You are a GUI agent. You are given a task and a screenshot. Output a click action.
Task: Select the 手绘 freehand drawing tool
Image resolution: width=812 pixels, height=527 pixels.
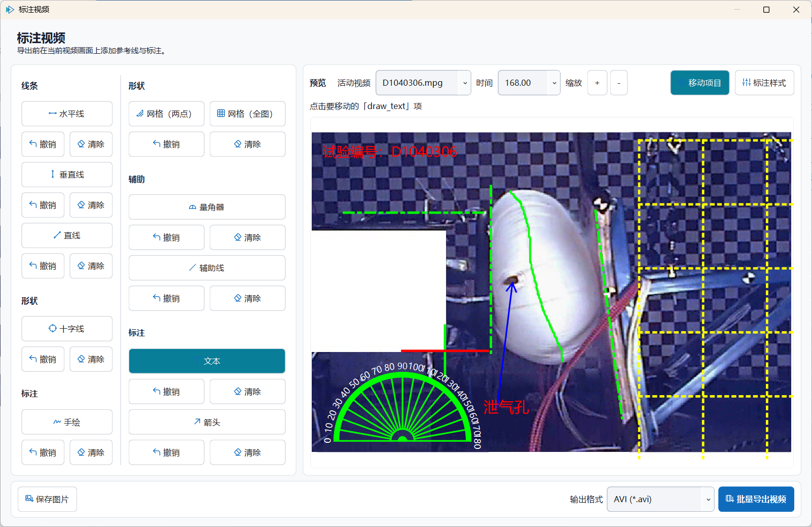67,422
